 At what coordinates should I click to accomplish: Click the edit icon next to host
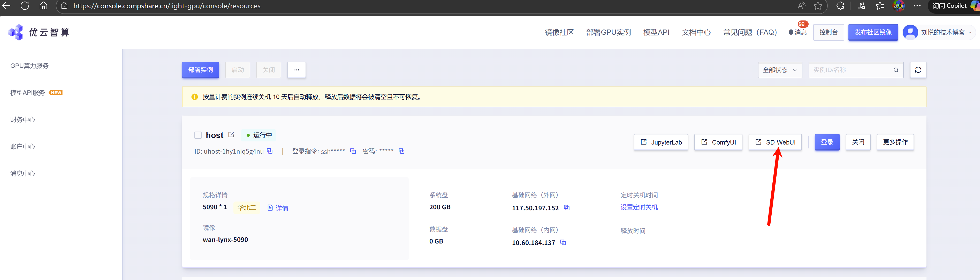pos(231,135)
